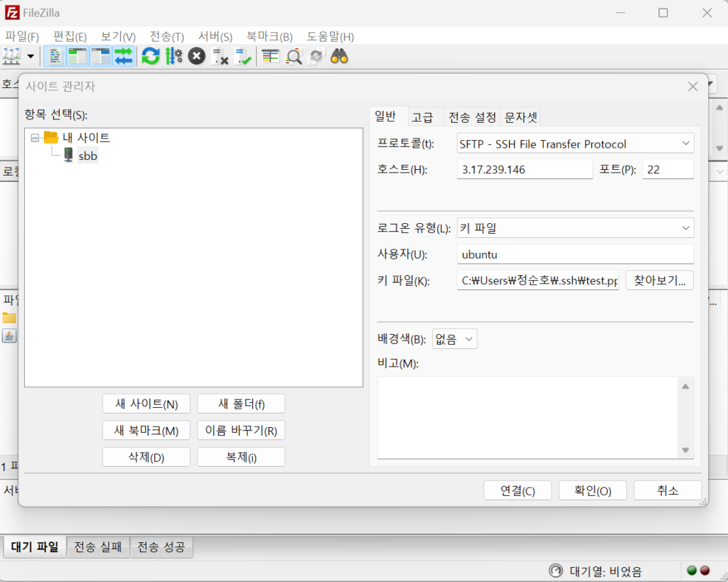Click the 새 사이트(N) button

146,404
